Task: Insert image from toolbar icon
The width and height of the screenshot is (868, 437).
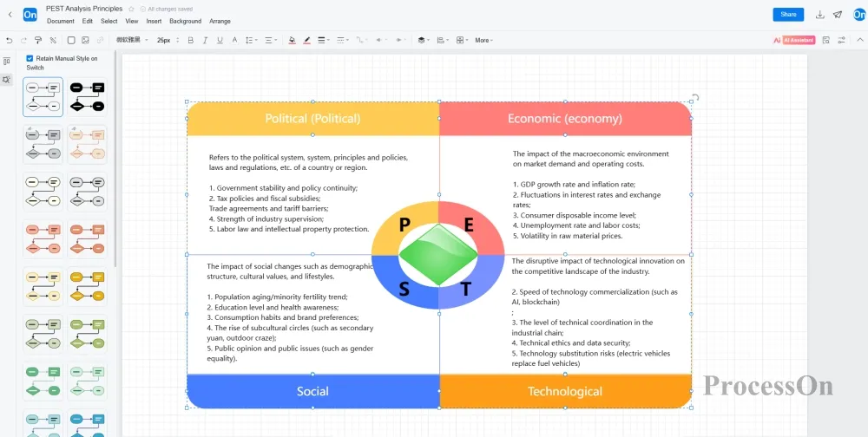Action: (x=85, y=40)
